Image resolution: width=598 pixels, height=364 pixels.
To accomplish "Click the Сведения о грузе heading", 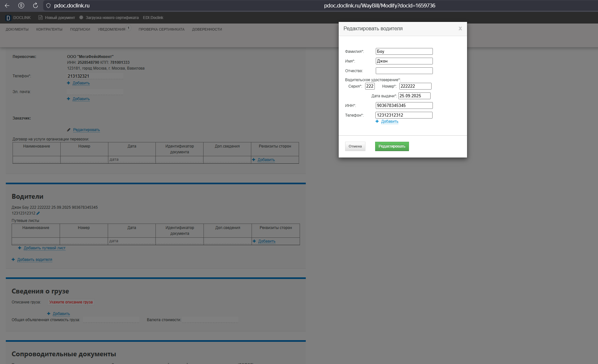I will pos(40,291).
